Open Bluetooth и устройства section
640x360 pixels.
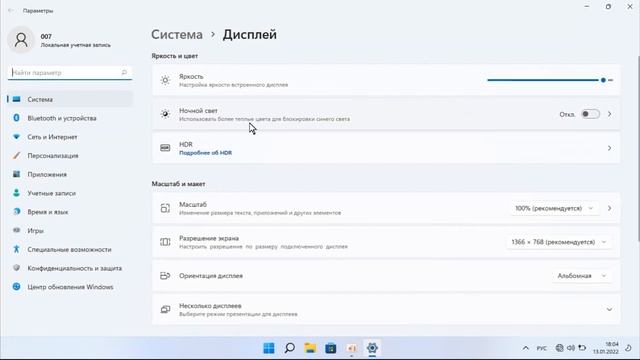click(x=70, y=118)
